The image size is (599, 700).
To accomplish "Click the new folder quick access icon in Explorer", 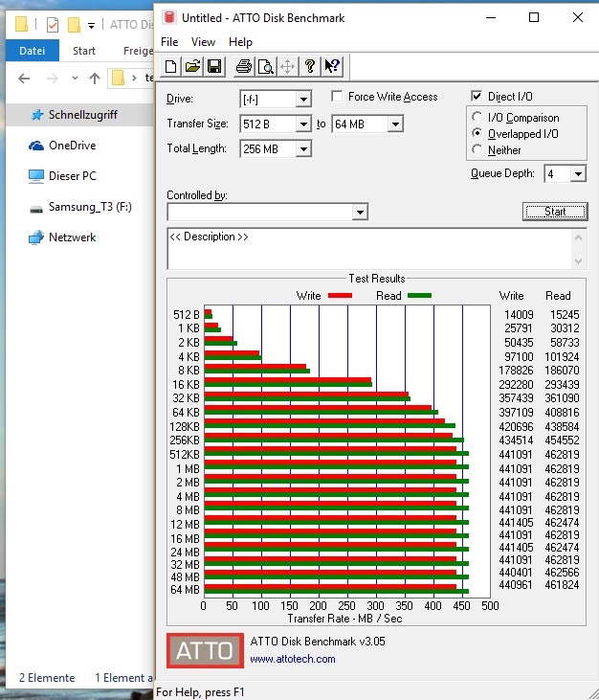I will 74,25.
